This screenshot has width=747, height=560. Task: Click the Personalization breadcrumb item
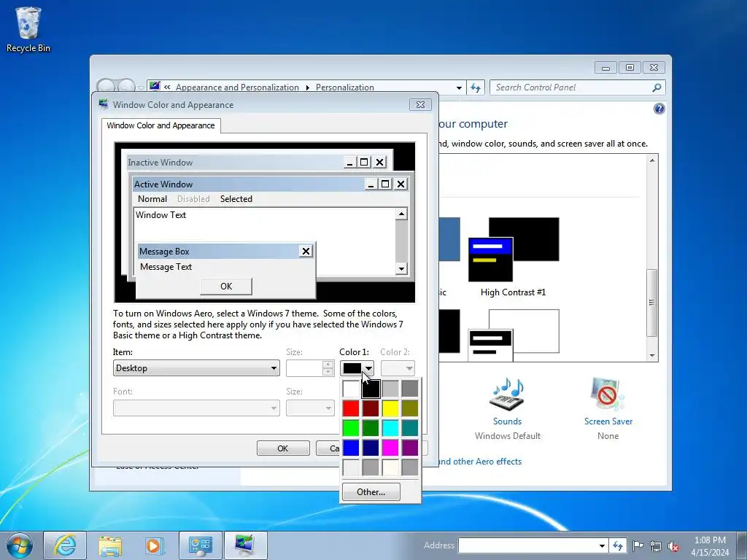pyautogui.click(x=345, y=87)
